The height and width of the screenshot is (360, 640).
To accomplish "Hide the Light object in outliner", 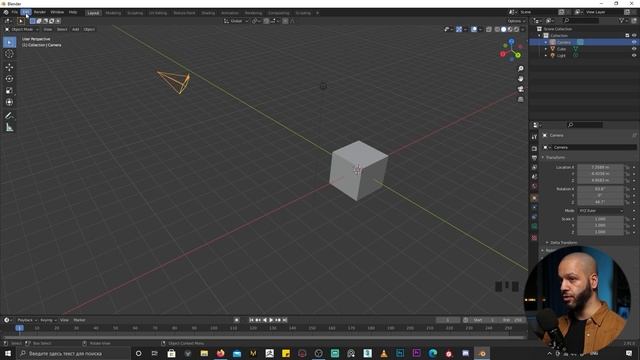I will tap(634, 55).
